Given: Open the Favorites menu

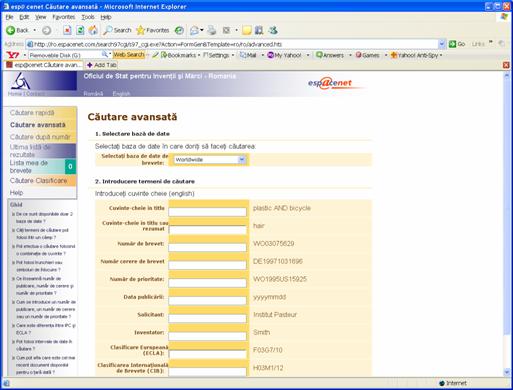Looking at the screenshot, I should [64, 17].
